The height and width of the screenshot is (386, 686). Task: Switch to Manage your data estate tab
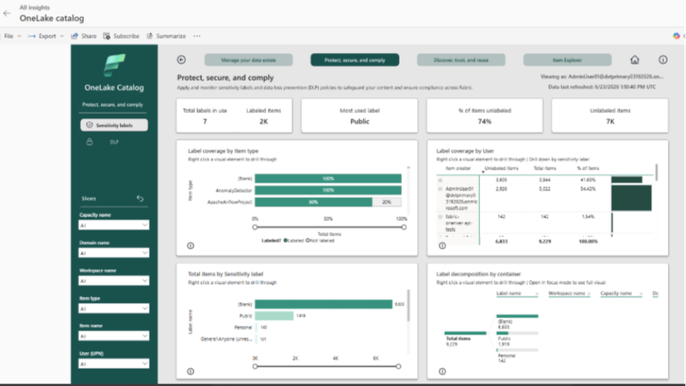(248, 60)
